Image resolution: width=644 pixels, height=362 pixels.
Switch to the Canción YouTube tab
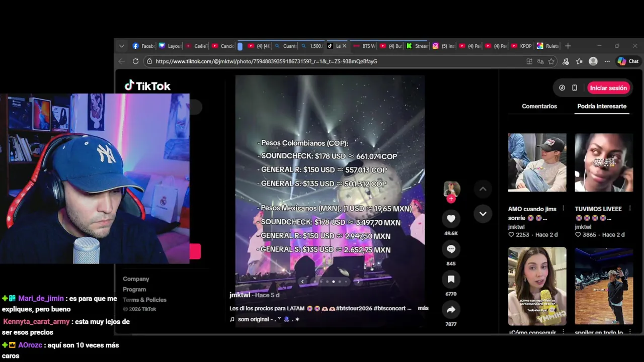point(223,46)
